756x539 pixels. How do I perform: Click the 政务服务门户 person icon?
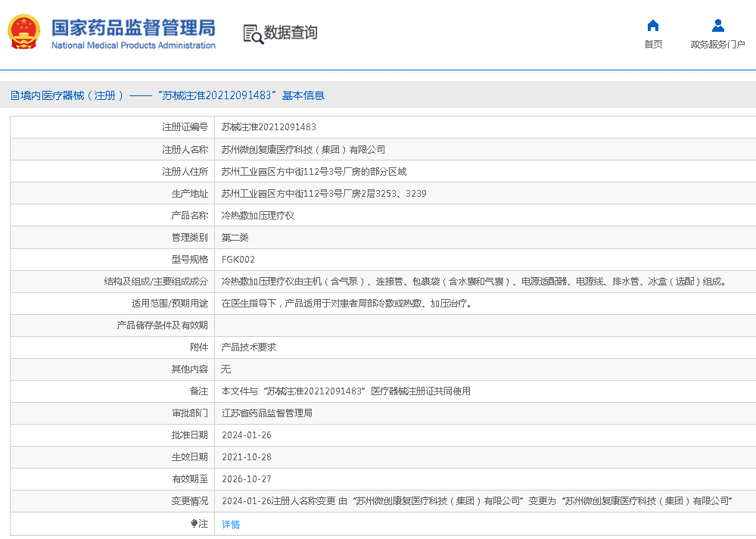click(717, 25)
